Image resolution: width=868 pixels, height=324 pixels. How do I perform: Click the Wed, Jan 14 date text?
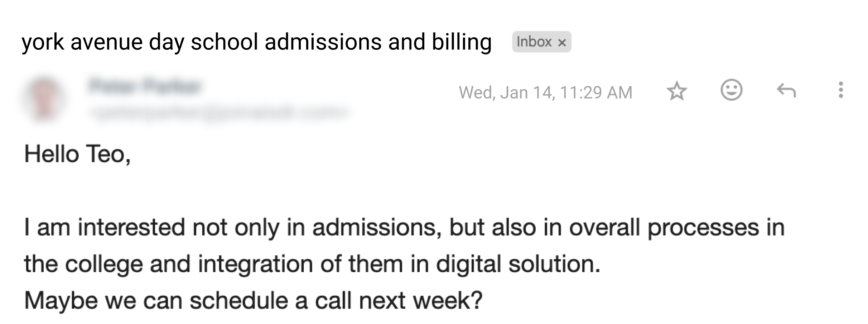[506, 92]
